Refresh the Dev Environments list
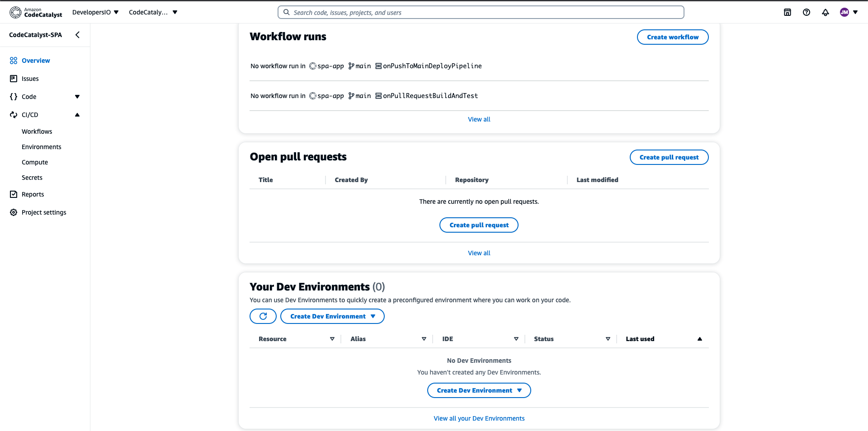This screenshot has height=431, width=868. [263, 316]
